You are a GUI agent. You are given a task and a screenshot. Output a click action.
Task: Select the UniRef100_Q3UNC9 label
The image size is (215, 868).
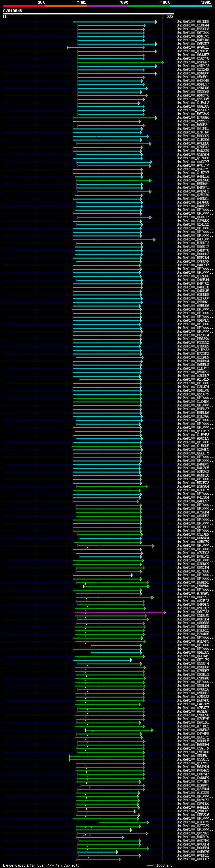point(193,564)
